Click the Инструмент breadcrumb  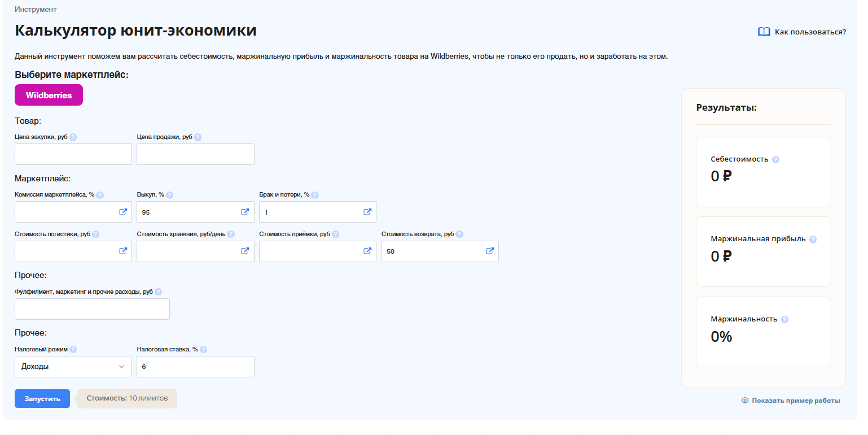click(x=36, y=10)
